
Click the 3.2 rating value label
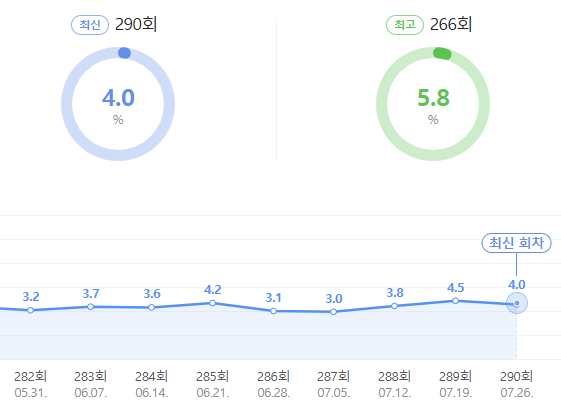[31, 297]
